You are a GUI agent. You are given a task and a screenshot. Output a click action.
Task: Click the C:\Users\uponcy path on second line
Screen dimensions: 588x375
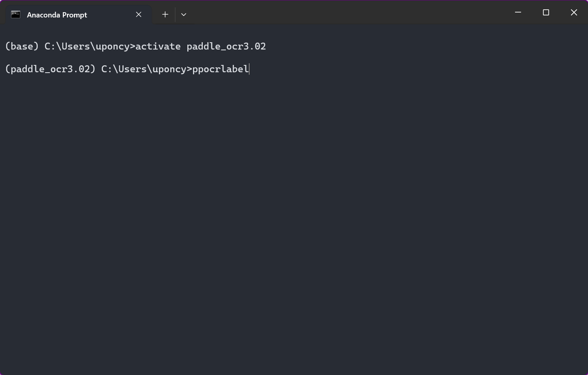coord(144,69)
